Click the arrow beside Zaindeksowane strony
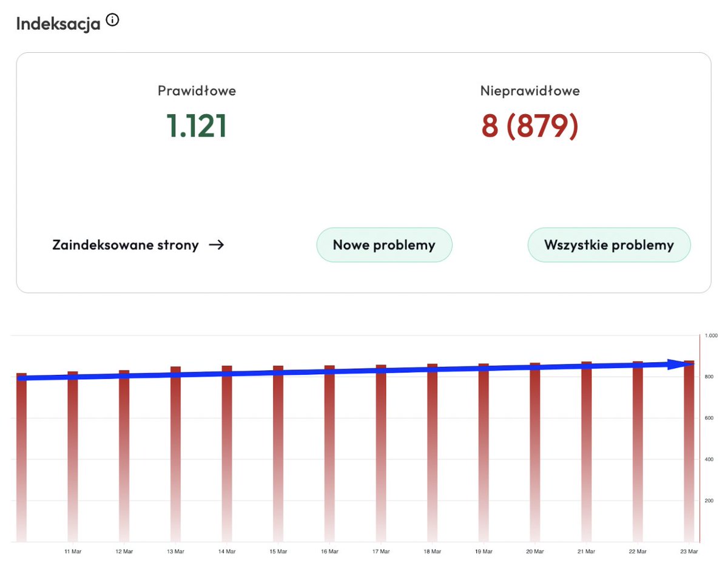Viewport: 728px width, 577px height. coord(217,245)
